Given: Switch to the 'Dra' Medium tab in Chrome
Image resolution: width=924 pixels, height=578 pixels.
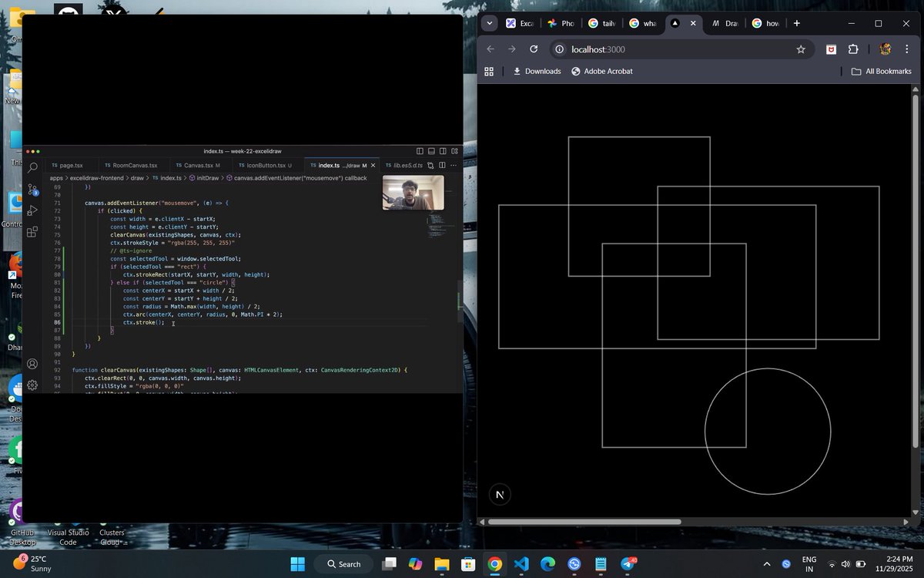Looking at the screenshot, I should 725,23.
